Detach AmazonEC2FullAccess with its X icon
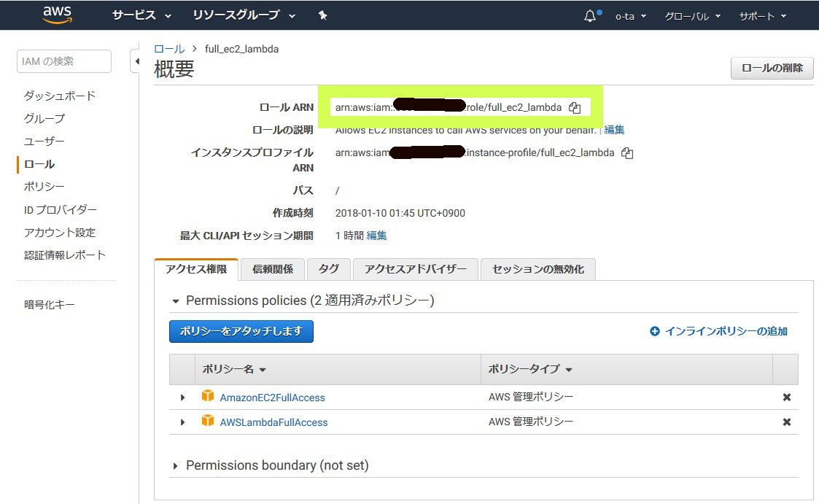The height and width of the screenshot is (504, 819). pyautogui.click(x=787, y=398)
